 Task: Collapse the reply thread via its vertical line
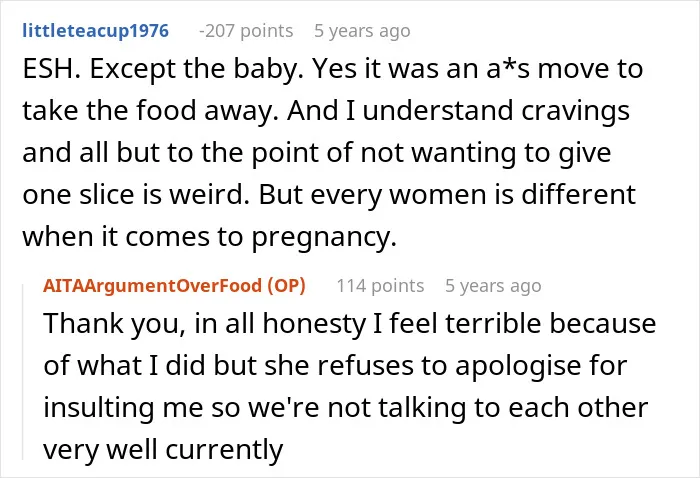(23, 371)
